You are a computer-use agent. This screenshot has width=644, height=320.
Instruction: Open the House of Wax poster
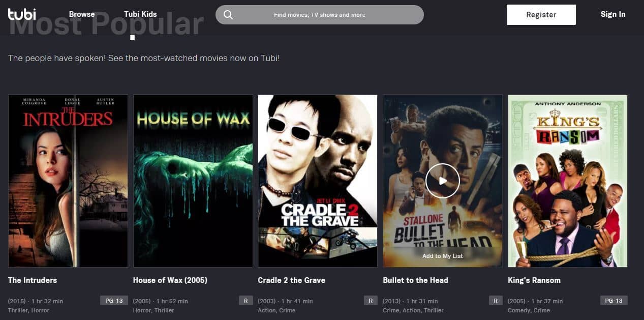(x=193, y=181)
